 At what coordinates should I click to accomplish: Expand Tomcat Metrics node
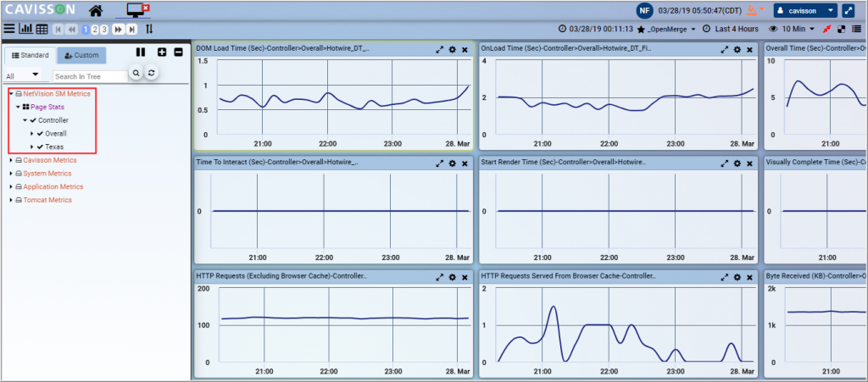11,200
